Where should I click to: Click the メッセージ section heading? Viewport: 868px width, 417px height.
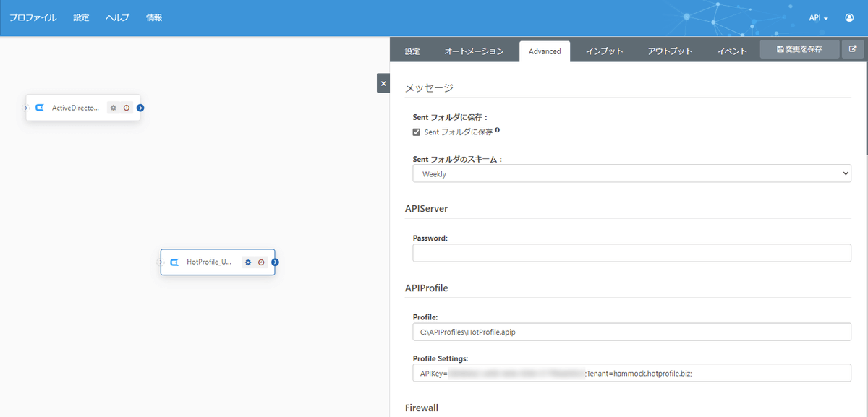[x=429, y=88]
